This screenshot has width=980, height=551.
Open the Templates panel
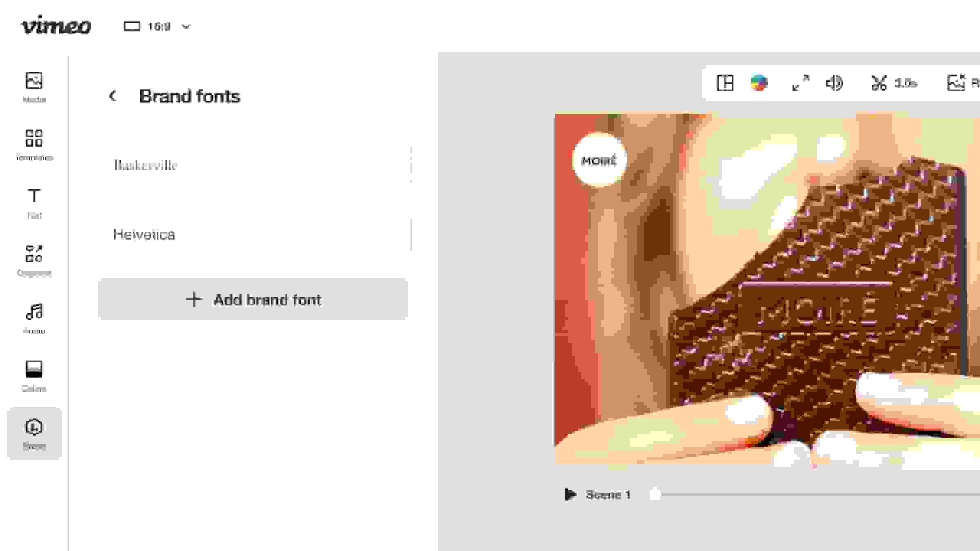(34, 145)
